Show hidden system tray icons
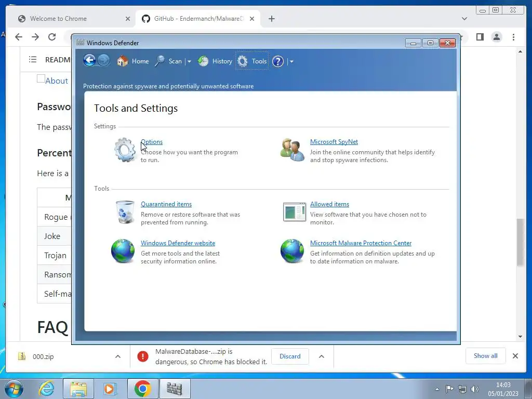This screenshot has height=399, width=532. coord(437,389)
